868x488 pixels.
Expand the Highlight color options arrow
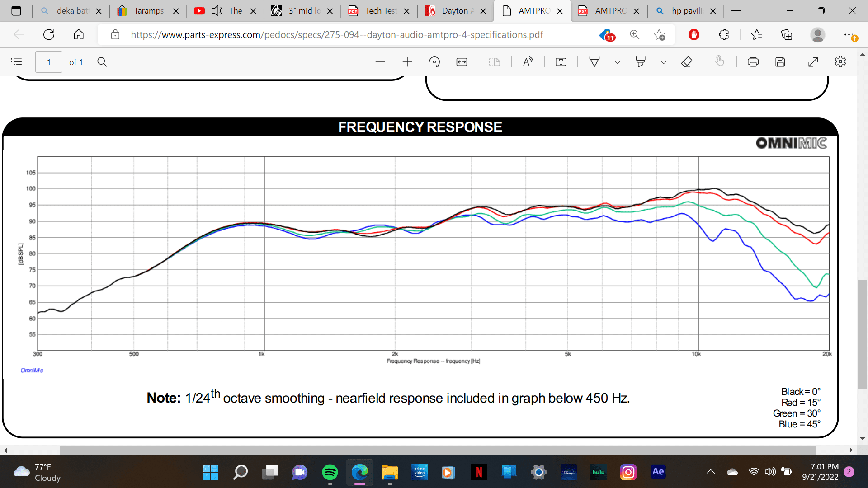pyautogui.click(x=664, y=62)
